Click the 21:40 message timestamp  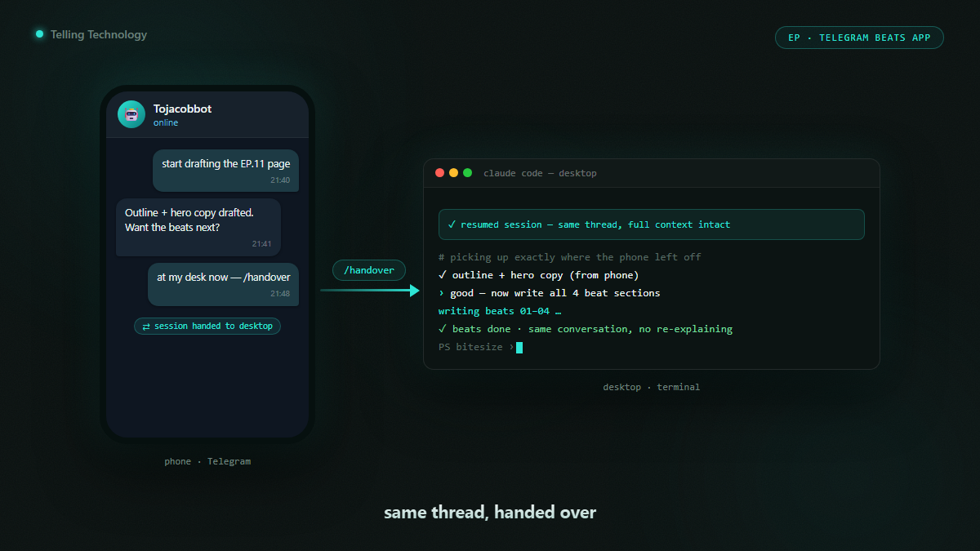pyautogui.click(x=280, y=180)
